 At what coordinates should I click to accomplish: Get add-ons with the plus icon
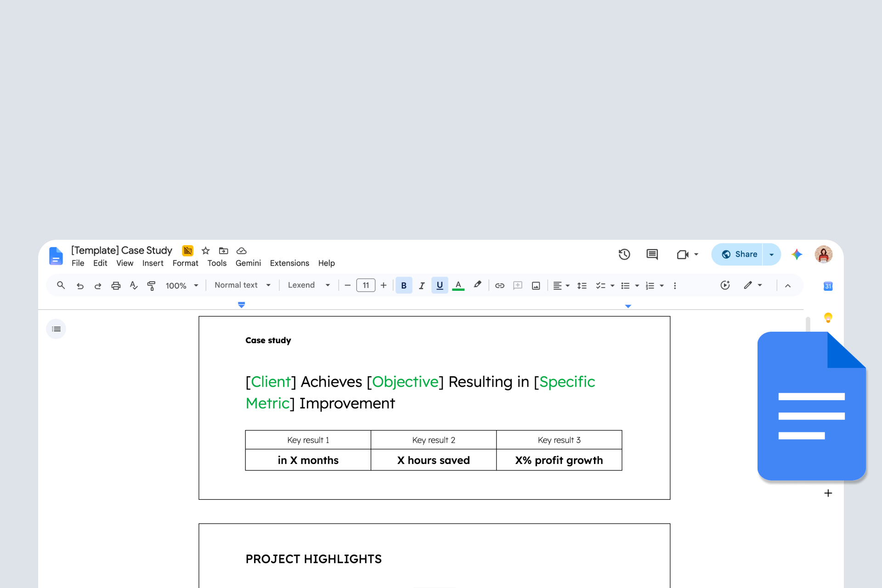tap(828, 493)
